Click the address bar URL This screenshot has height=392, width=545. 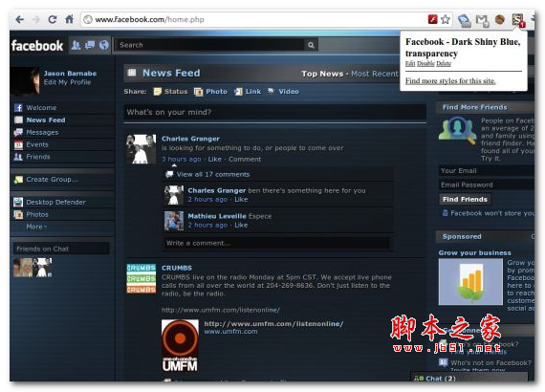(x=149, y=19)
